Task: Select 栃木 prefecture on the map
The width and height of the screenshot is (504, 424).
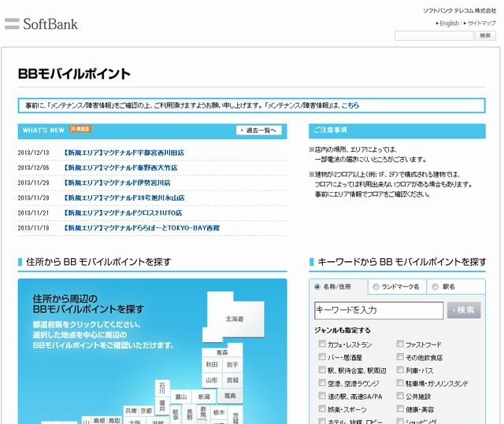Action: pyautogui.click(x=219, y=412)
